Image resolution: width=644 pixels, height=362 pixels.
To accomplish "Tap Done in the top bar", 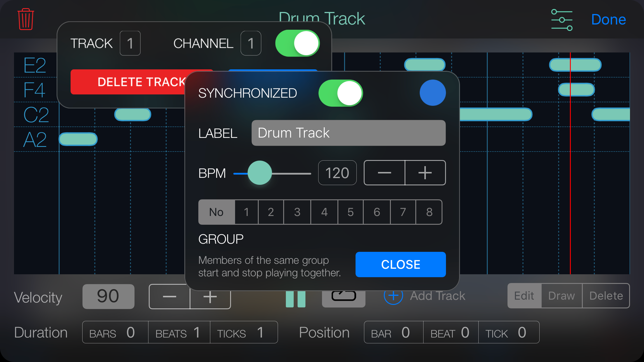I will coord(608,20).
